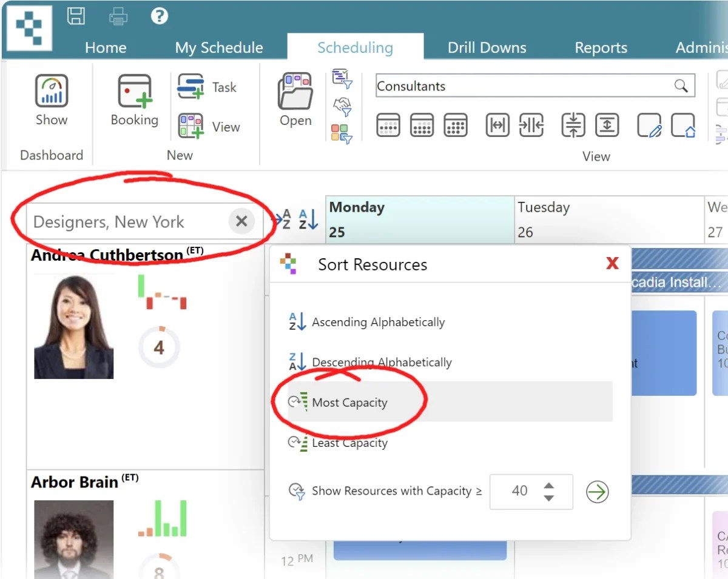Select the compressed day grid view icon
The height and width of the screenshot is (579, 728).
456,126
